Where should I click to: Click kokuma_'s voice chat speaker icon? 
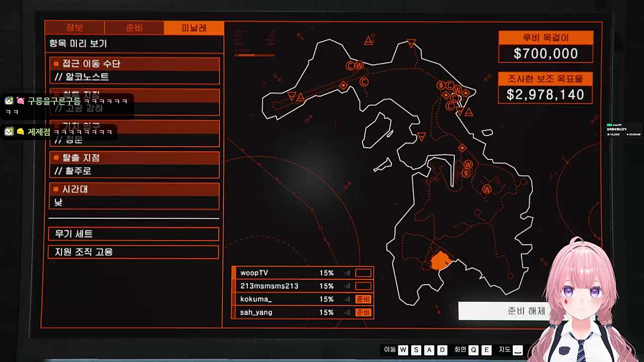[x=347, y=299]
